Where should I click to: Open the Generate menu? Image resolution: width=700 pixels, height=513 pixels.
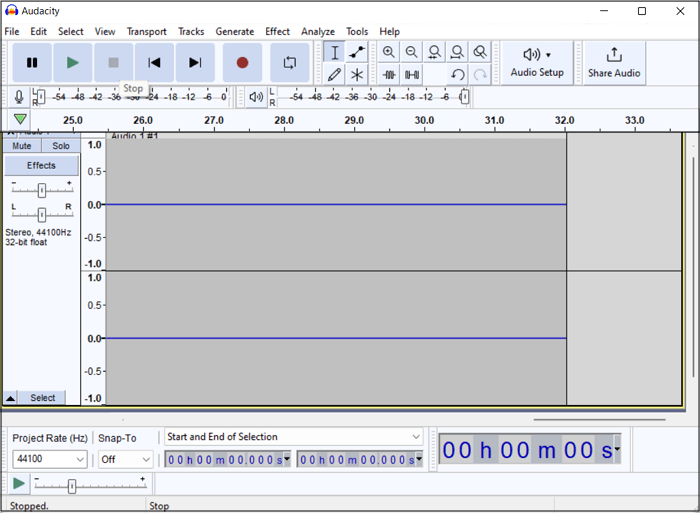pyautogui.click(x=234, y=32)
